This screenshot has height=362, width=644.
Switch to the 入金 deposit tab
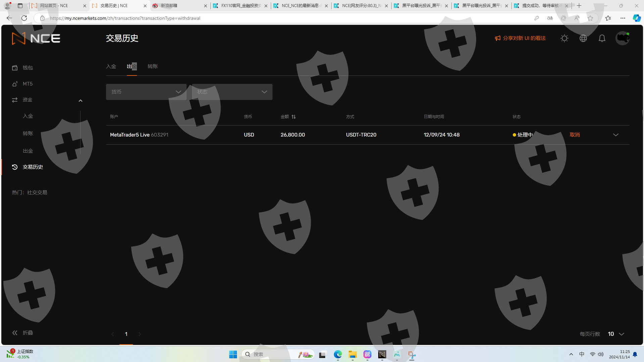pos(111,66)
